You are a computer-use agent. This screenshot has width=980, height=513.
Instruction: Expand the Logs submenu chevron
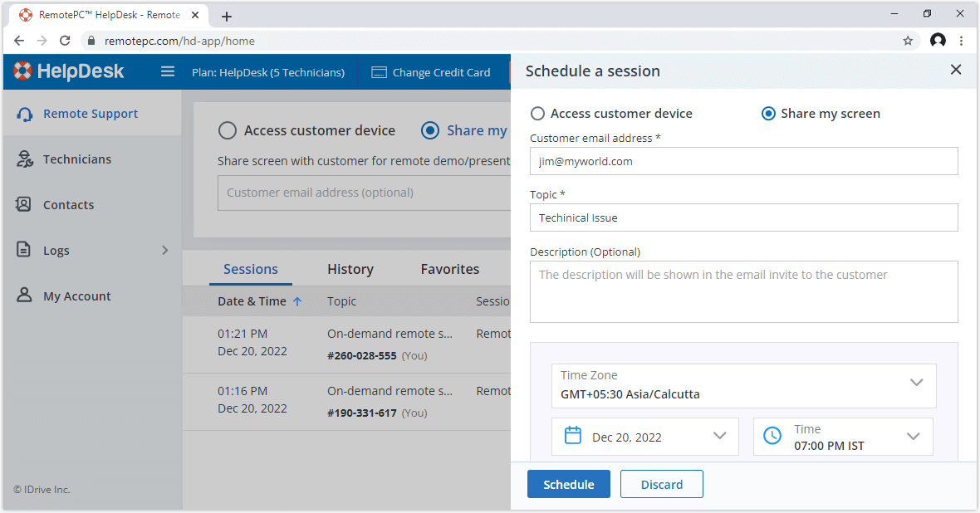click(165, 250)
